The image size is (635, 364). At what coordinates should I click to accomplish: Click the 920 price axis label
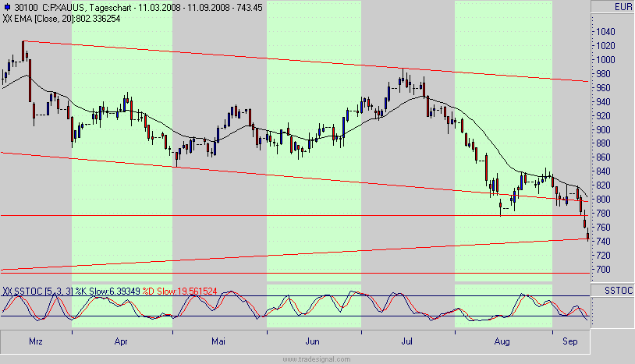[603, 115]
